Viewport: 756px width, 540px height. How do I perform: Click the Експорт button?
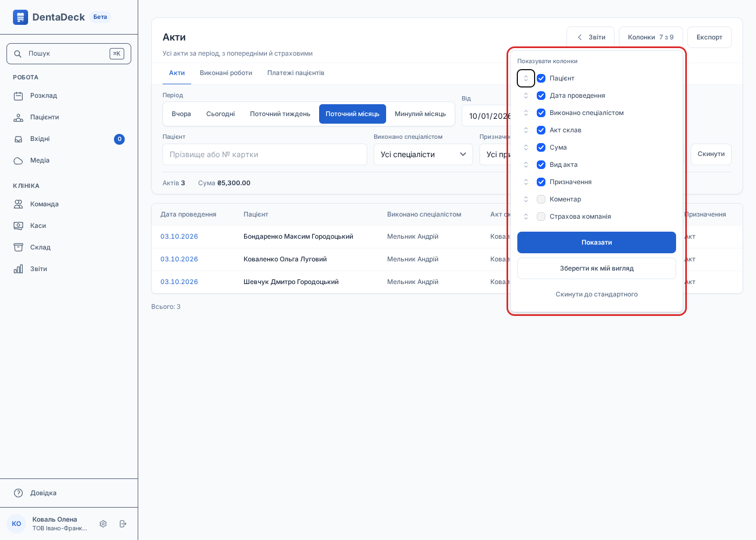710,37
